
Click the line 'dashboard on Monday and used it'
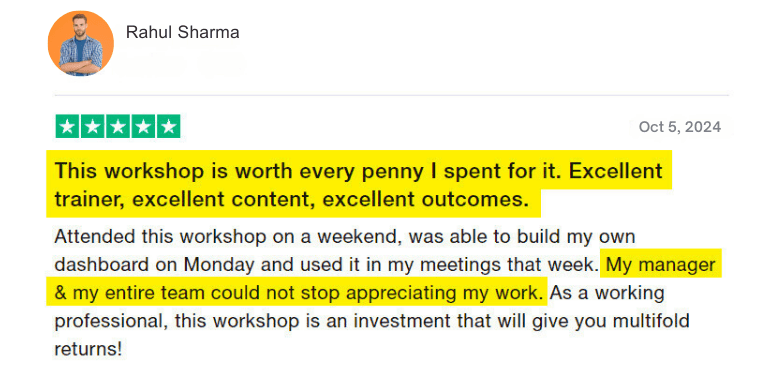click(199, 265)
